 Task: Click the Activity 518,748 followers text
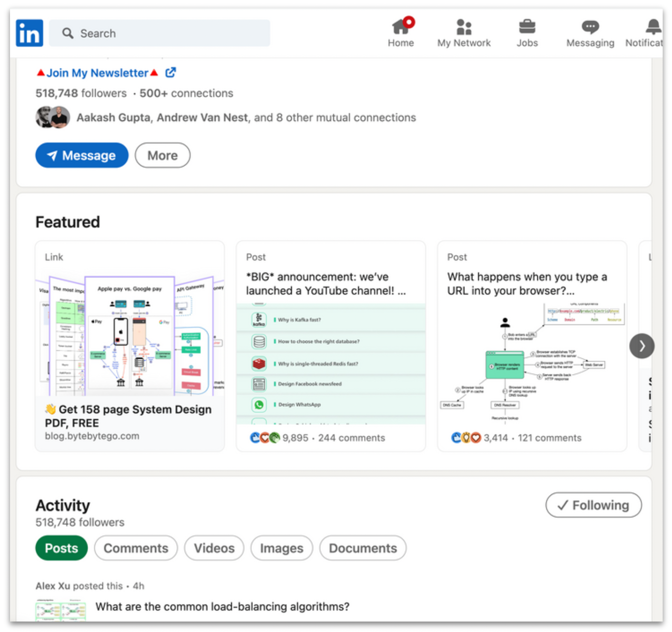(80, 523)
